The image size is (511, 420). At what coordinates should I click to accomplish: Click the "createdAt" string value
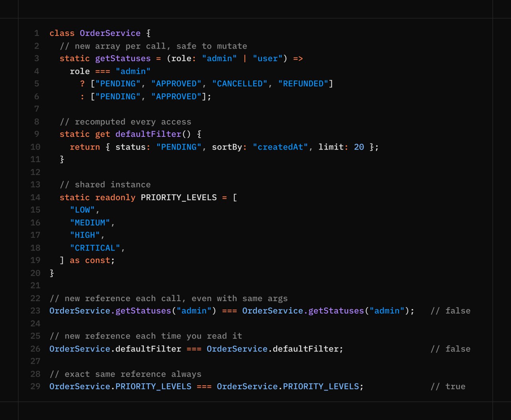[x=280, y=147]
